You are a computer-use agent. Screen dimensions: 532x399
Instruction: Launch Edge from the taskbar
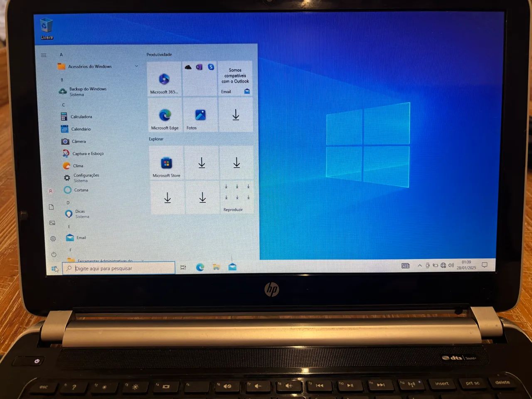pos(200,267)
